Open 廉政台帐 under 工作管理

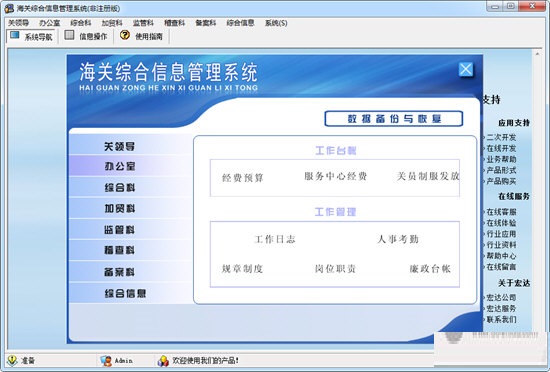coord(430,269)
